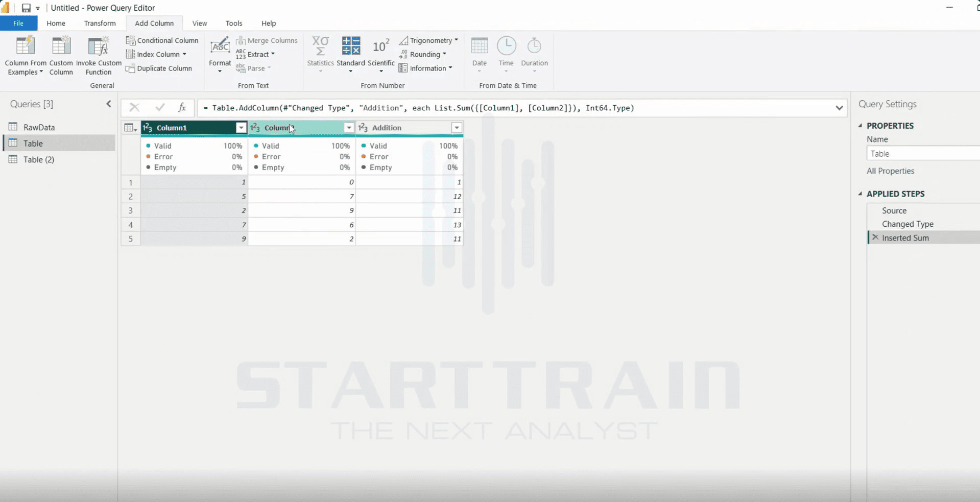
Task: Expand the formula bar
Action: (839, 108)
